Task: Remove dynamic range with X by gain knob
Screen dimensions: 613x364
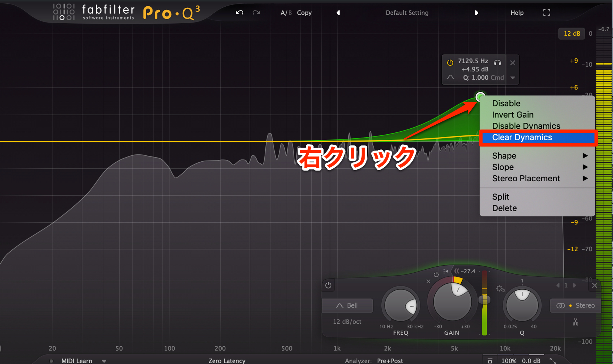Action: (x=428, y=281)
